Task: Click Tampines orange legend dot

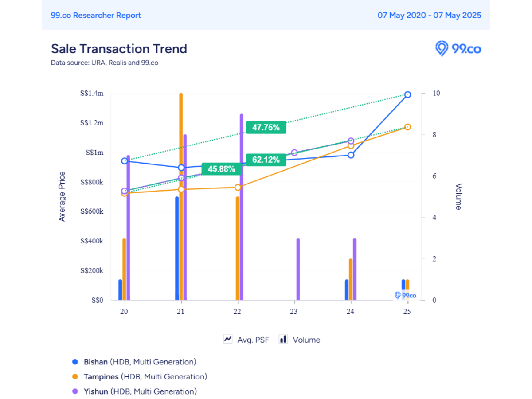Action: click(x=75, y=377)
